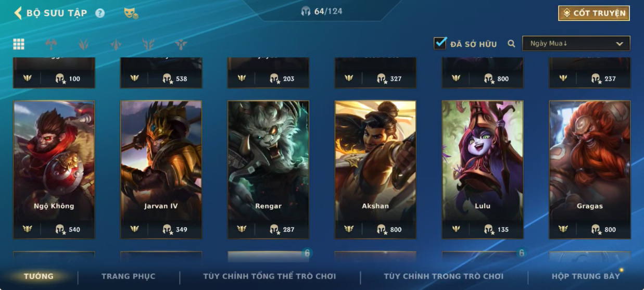The width and height of the screenshot is (644, 290).
Task: Expand sort options via dropdown chevron arrow
Action: [620, 44]
